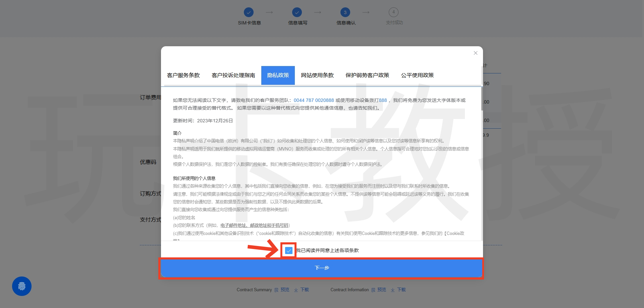Click Contract Information download icon
The image size is (644, 308).
click(392, 290)
